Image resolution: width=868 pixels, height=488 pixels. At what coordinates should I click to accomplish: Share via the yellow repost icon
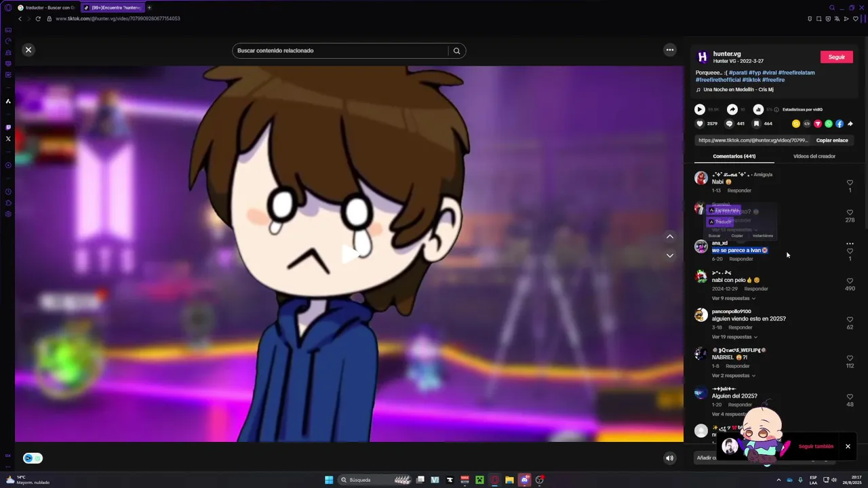click(796, 124)
